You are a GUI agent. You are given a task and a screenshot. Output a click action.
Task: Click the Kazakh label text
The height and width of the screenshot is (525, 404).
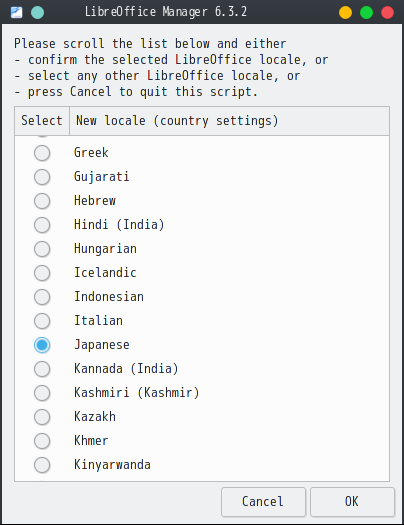[95, 417]
